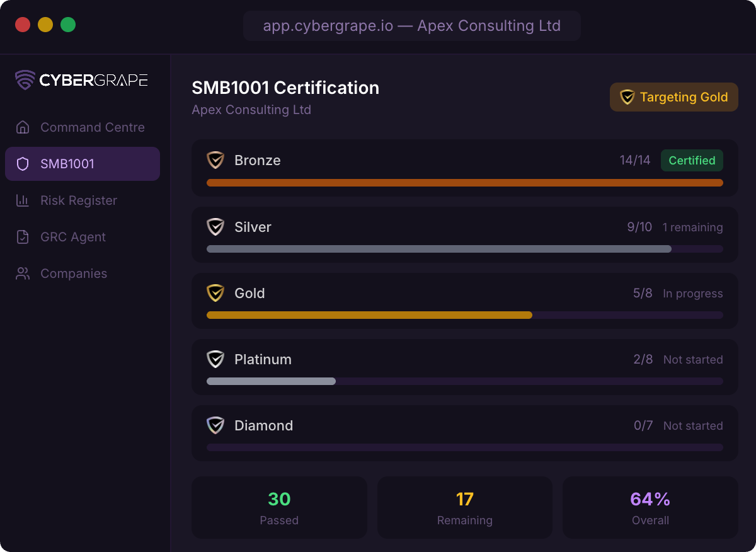Click the Risk Register chart icon

23,200
